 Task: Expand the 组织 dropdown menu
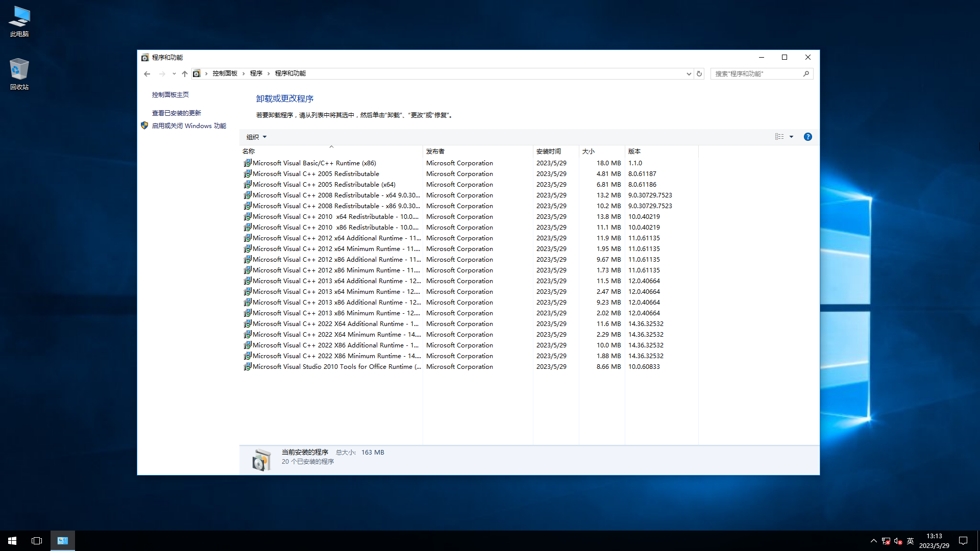click(x=256, y=137)
